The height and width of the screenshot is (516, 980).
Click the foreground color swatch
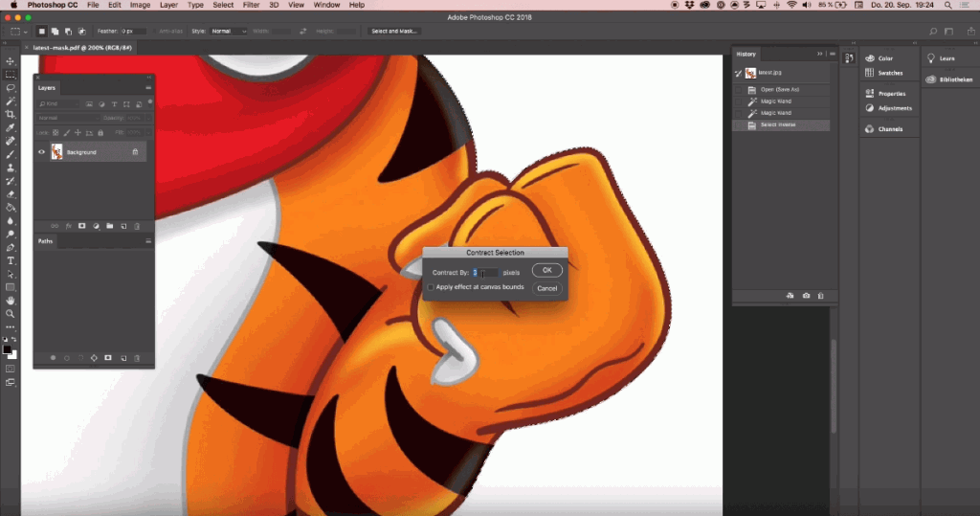(7, 349)
